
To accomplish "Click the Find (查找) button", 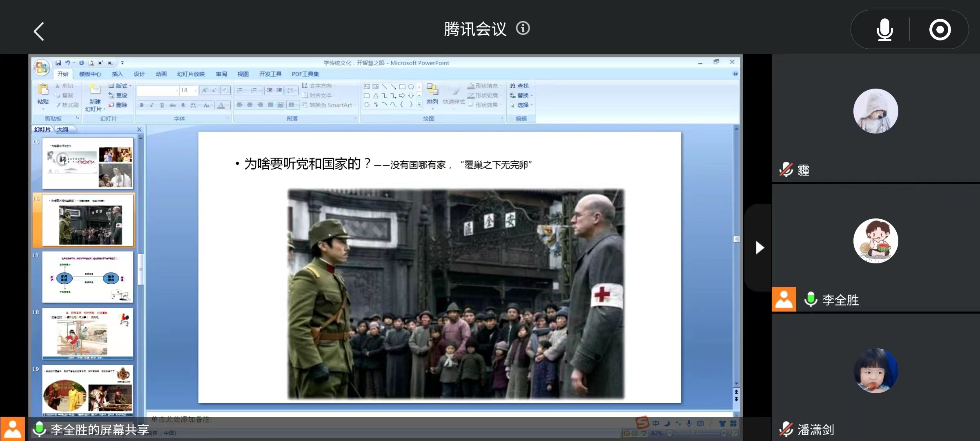I will [x=519, y=86].
